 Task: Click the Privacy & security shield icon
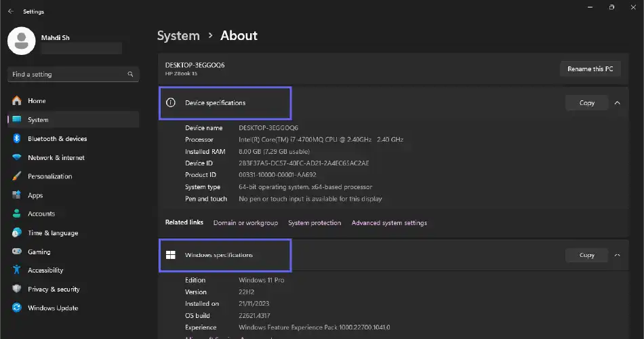pos(16,290)
